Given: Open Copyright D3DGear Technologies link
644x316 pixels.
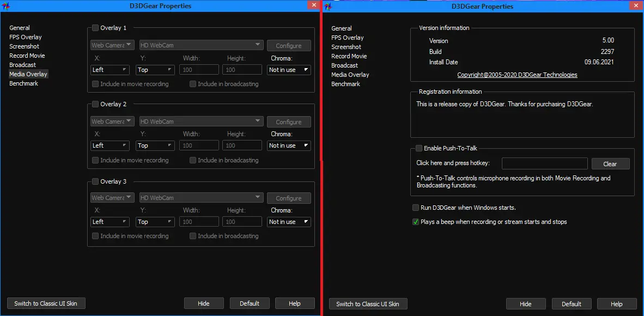Looking at the screenshot, I should tap(517, 75).
